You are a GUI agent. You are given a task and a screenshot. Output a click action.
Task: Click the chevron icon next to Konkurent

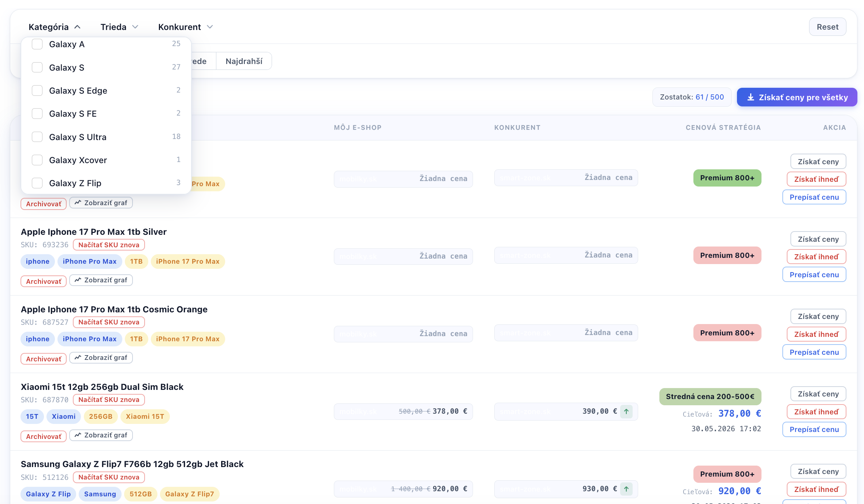tap(210, 27)
